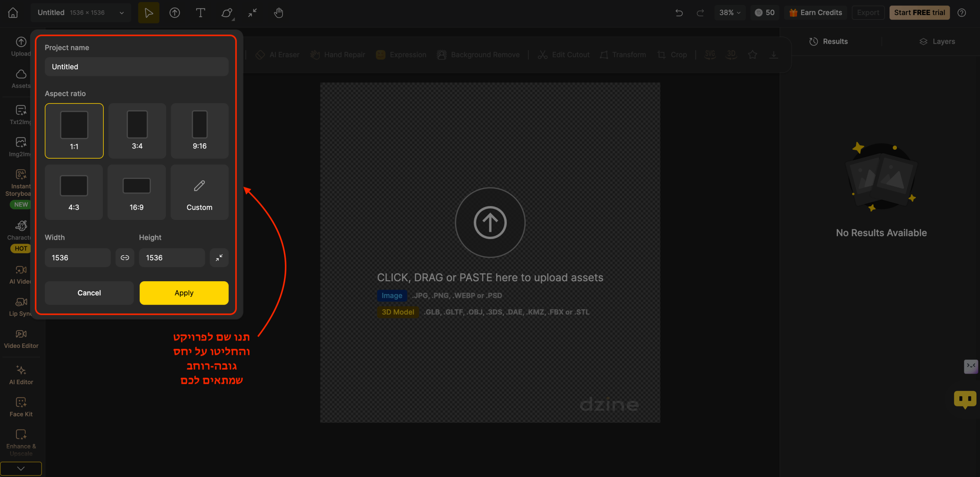Switch to the Results tab
Screen dimensions: 980x477
point(828,41)
